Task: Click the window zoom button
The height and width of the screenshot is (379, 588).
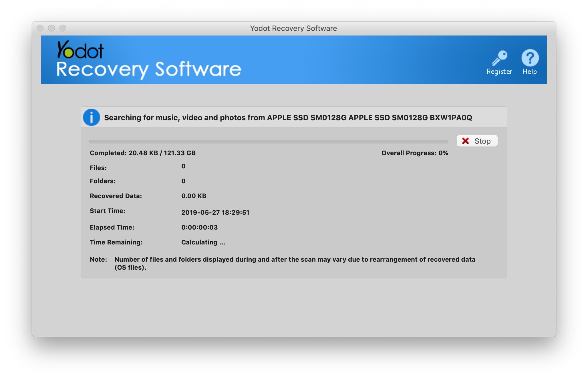Action: click(63, 28)
